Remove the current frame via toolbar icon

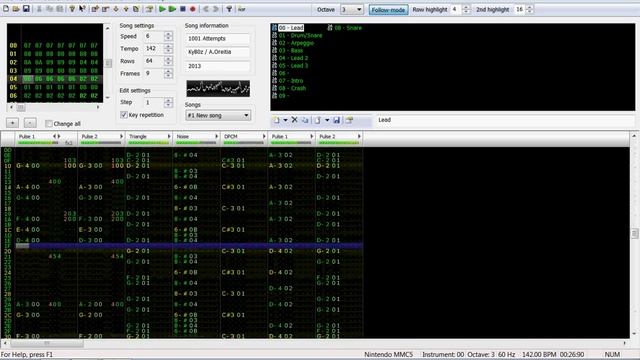105,9
